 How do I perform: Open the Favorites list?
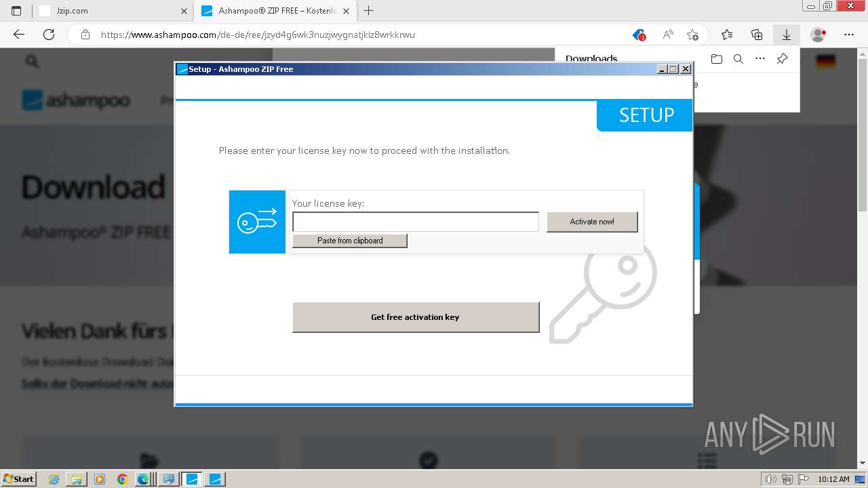727,35
